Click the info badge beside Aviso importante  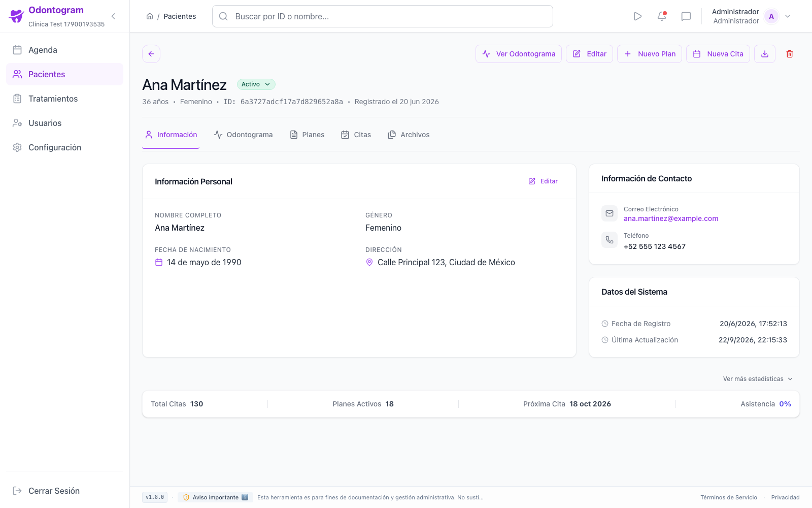click(x=245, y=497)
